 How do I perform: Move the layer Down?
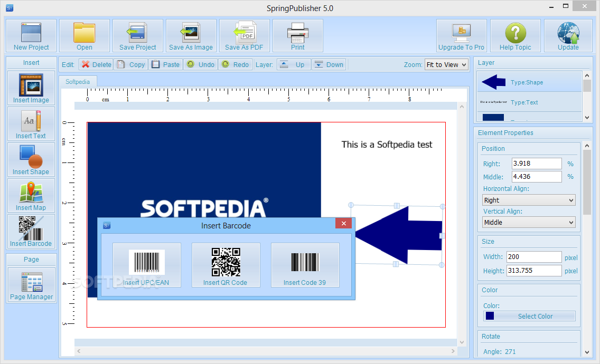click(329, 64)
